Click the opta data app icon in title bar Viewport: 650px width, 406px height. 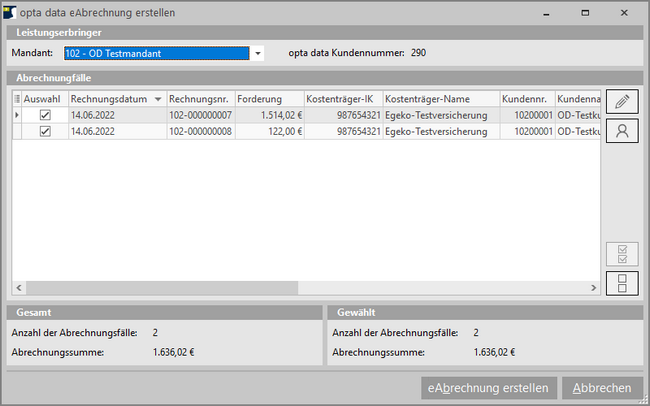point(10,11)
